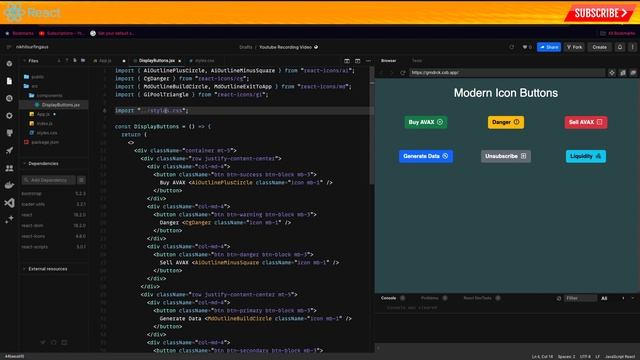Click the preview back arrow
The image size is (640, 360).
[x=382, y=73]
